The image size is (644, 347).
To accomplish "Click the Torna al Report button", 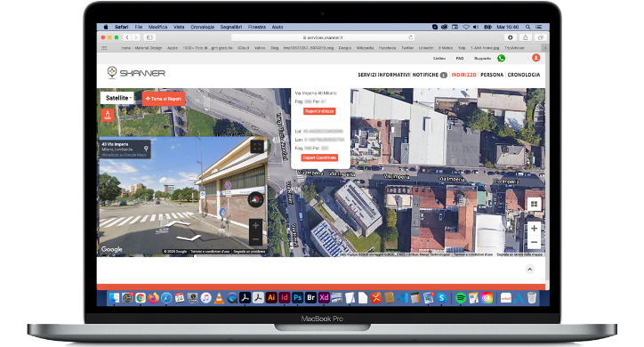I will pyautogui.click(x=164, y=99).
